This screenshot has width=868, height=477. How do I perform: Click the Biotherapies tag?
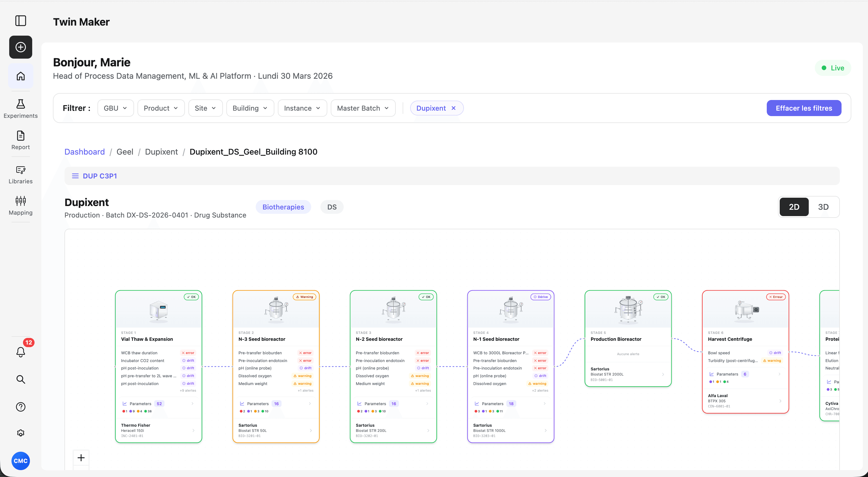click(x=283, y=207)
